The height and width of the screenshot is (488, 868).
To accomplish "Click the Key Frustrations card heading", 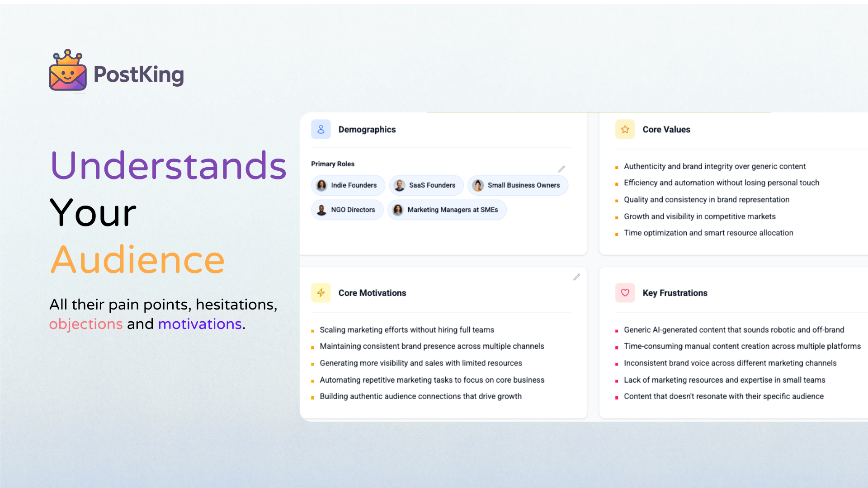I will coord(675,293).
